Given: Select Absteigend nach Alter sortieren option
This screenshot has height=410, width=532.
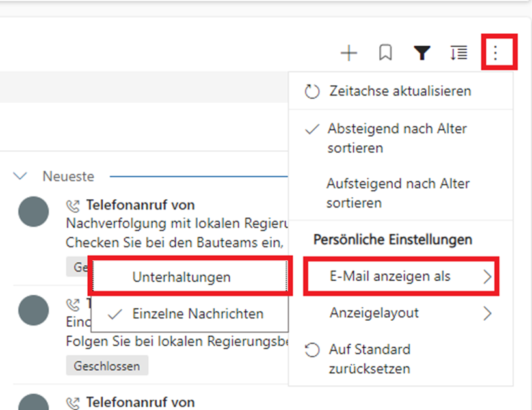Looking at the screenshot, I should [397, 138].
